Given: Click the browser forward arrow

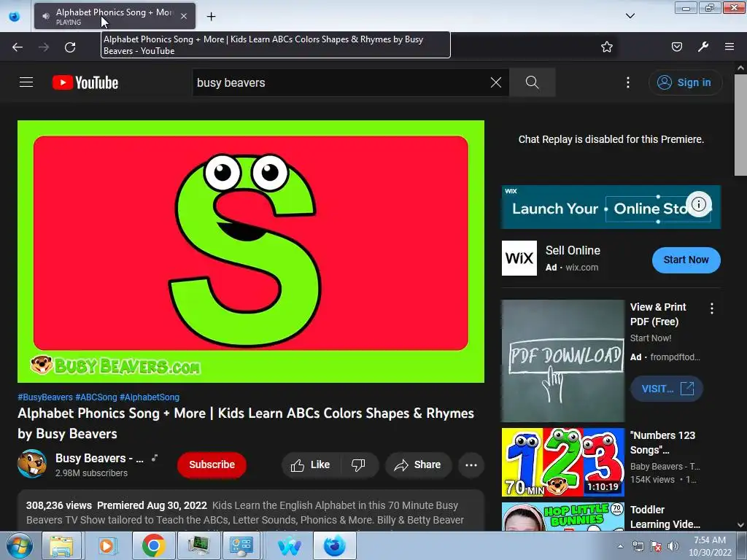Looking at the screenshot, I should tap(44, 47).
